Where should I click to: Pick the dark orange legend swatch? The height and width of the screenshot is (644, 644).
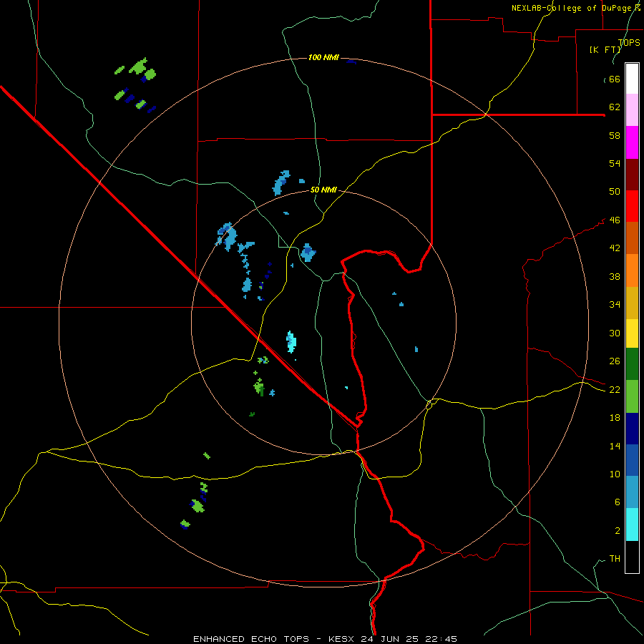[x=632, y=238]
